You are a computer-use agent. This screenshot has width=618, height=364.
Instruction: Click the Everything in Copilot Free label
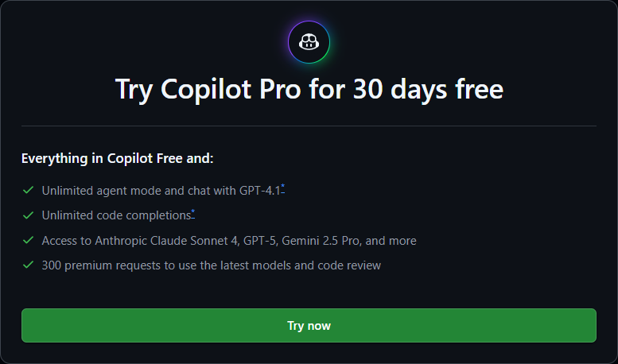coord(117,158)
